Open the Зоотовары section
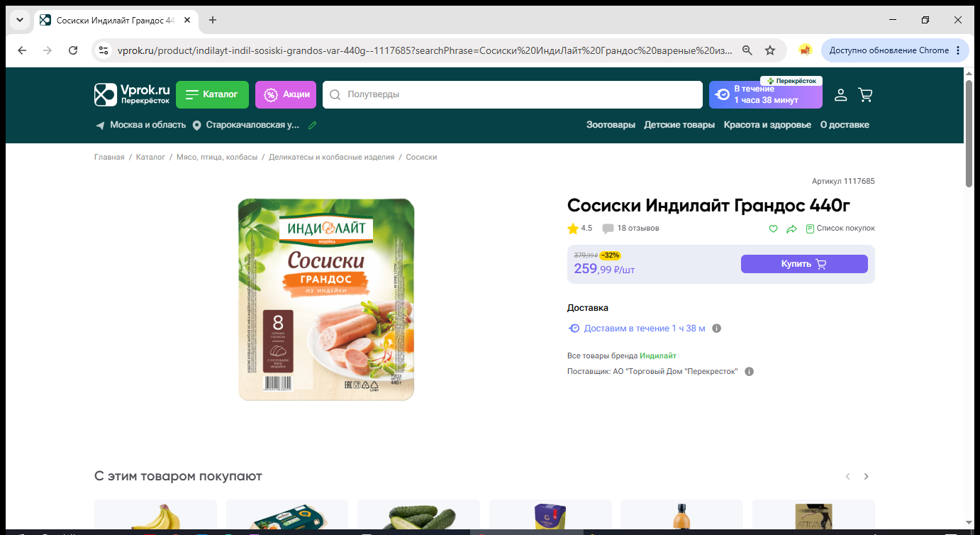 click(x=611, y=125)
